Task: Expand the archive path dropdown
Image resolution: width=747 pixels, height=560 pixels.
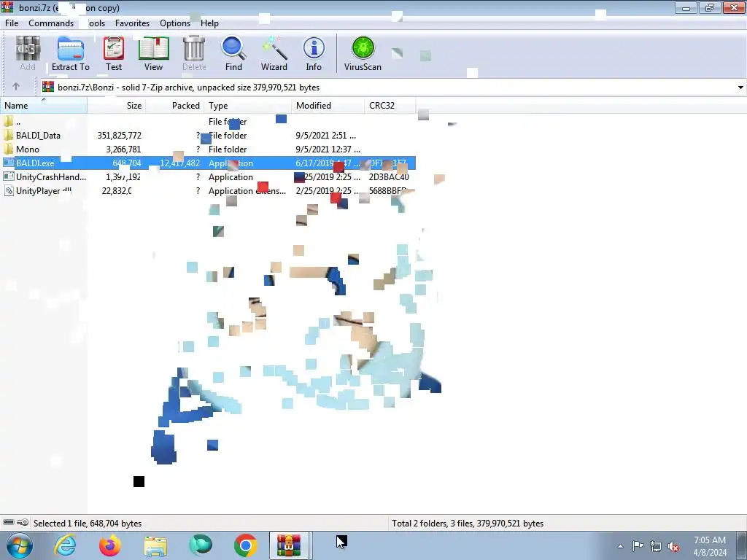Action: click(740, 87)
